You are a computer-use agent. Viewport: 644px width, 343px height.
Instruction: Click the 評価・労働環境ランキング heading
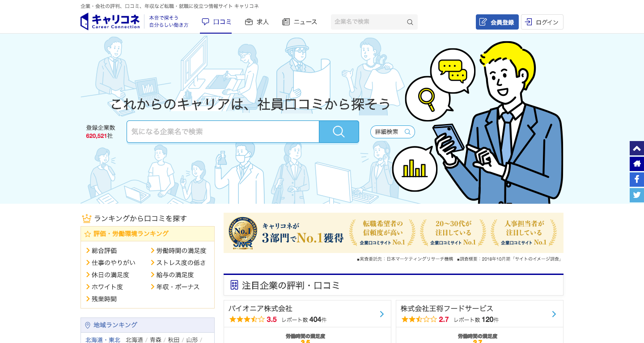click(x=131, y=234)
